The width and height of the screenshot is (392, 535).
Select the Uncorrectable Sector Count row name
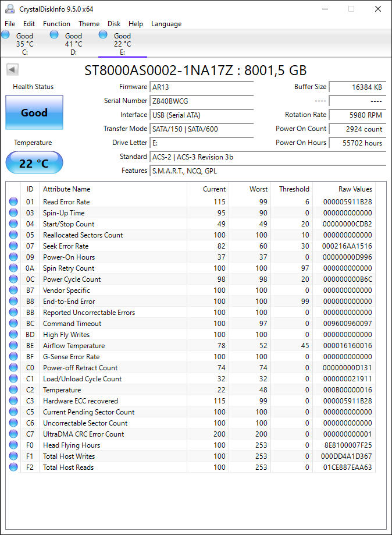85,423
